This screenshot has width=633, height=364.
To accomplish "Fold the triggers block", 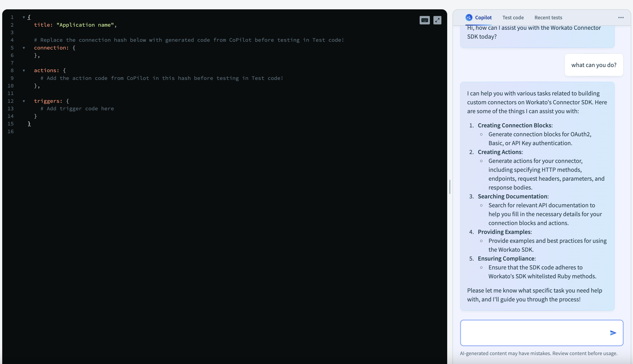I will pyautogui.click(x=24, y=101).
